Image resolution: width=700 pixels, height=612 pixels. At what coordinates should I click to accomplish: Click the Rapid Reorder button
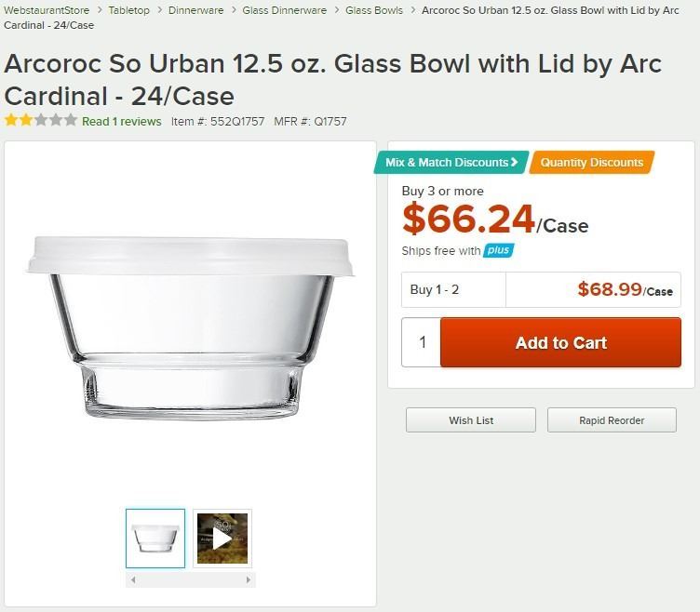[x=611, y=420]
